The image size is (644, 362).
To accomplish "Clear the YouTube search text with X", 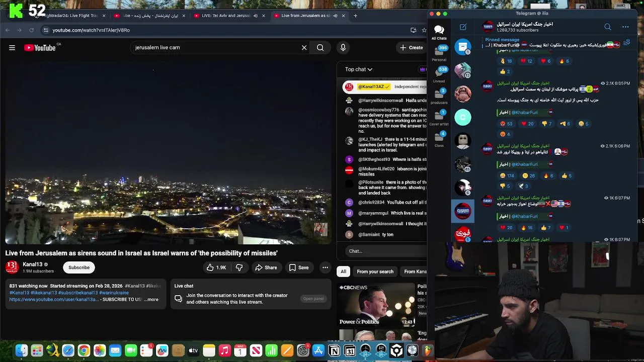I will [x=304, y=47].
